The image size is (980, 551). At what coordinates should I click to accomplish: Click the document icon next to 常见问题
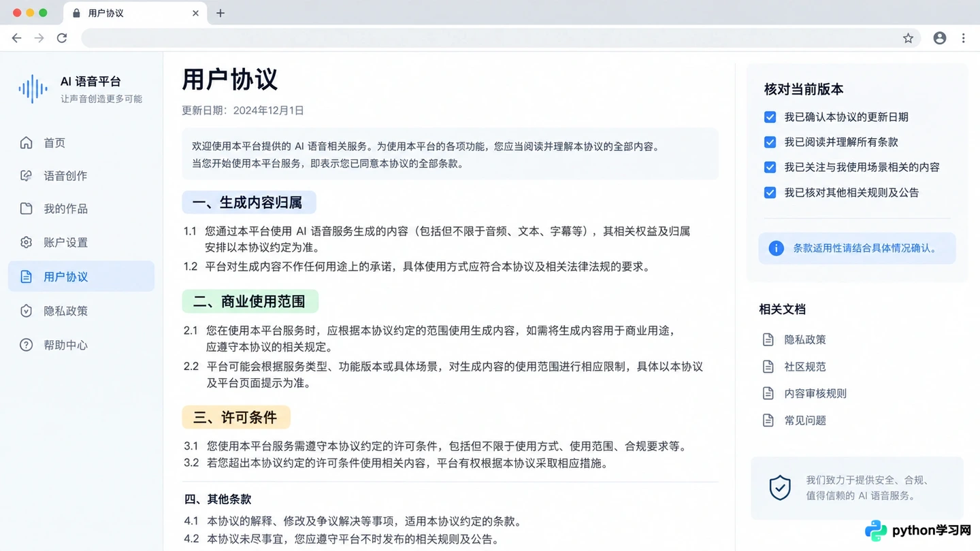[x=768, y=420]
